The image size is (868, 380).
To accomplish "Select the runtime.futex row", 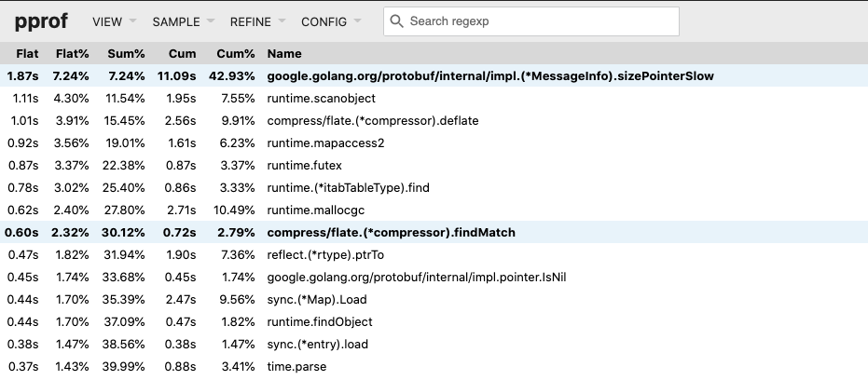I will (x=434, y=166).
